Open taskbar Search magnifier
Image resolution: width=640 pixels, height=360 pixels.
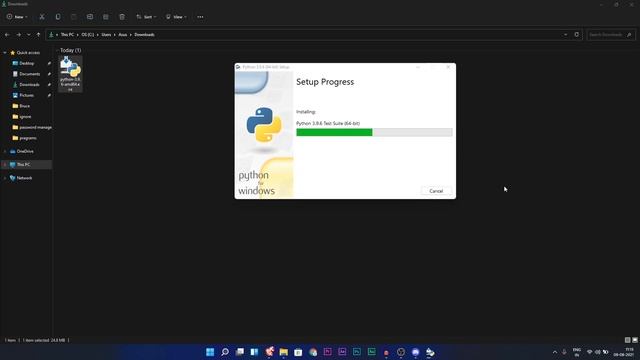225,352
